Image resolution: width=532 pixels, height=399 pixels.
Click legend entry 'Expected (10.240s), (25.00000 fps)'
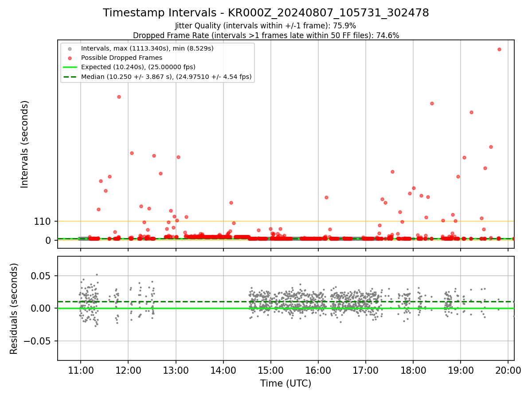[x=138, y=67]
